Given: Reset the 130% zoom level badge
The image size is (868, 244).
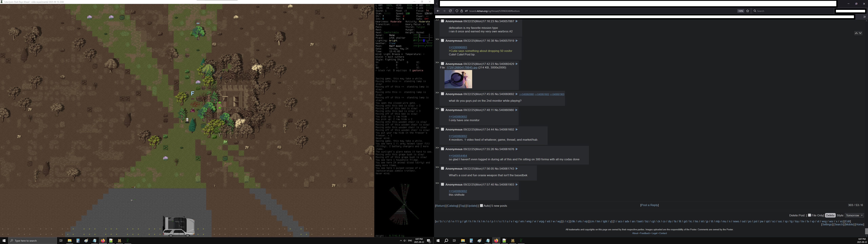Looking at the screenshot, I should [741, 11].
